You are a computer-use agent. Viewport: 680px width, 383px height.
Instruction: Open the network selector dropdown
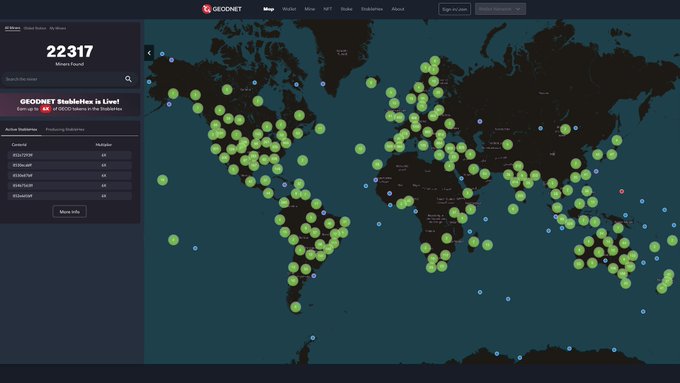pyautogui.click(x=500, y=9)
